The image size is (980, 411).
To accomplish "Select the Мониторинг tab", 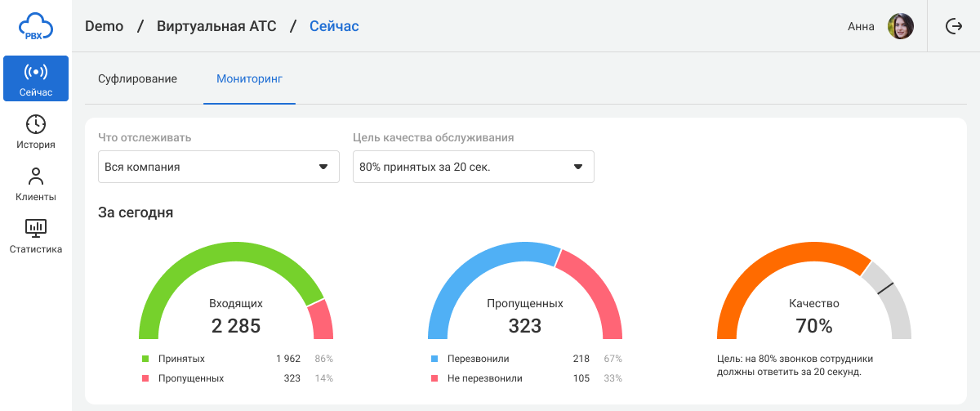I will (x=249, y=79).
